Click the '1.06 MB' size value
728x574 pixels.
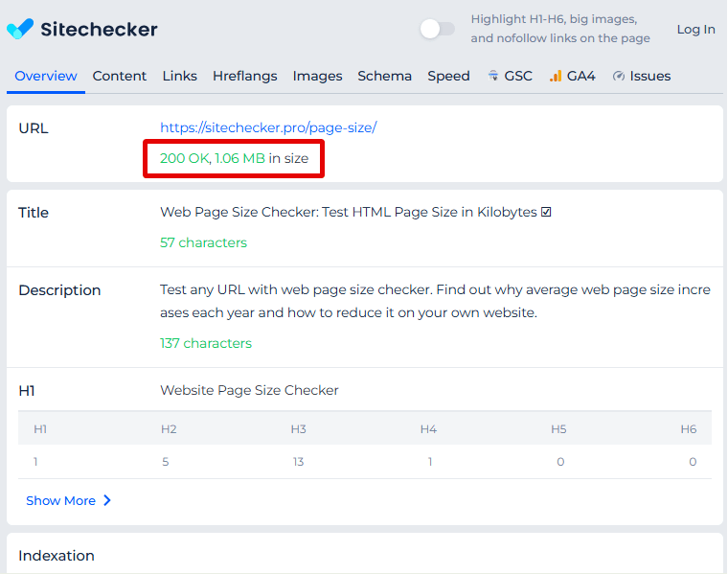pos(239,158)
